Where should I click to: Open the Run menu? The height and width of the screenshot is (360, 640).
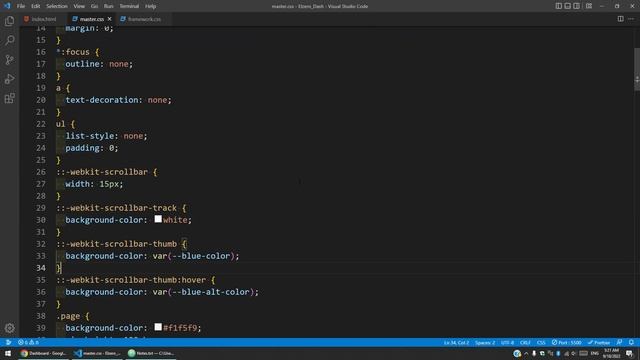[x=109, y=6]
